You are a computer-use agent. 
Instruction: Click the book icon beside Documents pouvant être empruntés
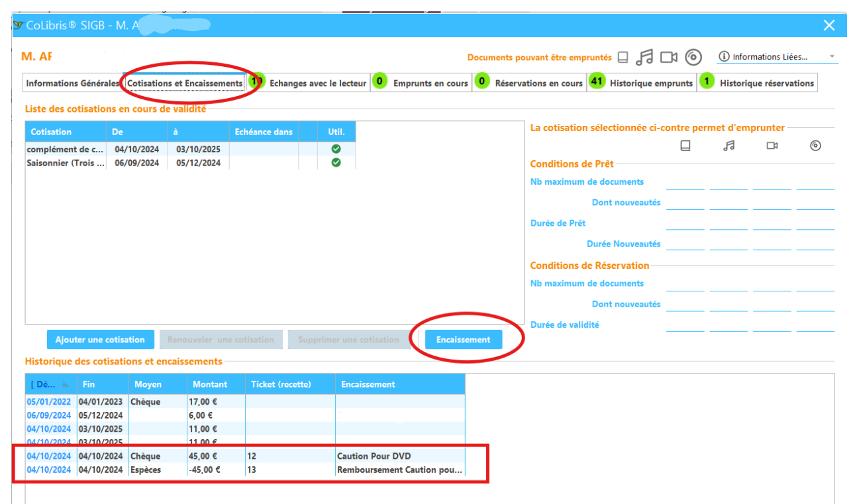[x=623, y=58]
